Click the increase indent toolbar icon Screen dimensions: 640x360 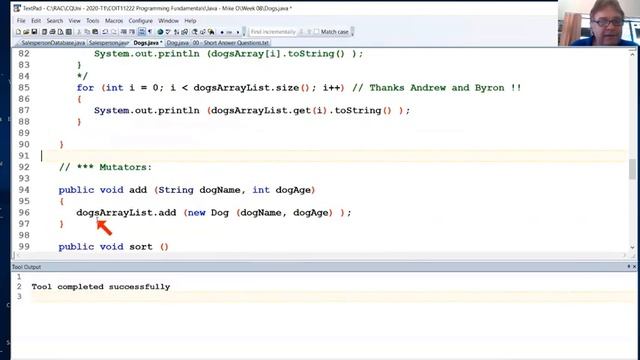131,32
